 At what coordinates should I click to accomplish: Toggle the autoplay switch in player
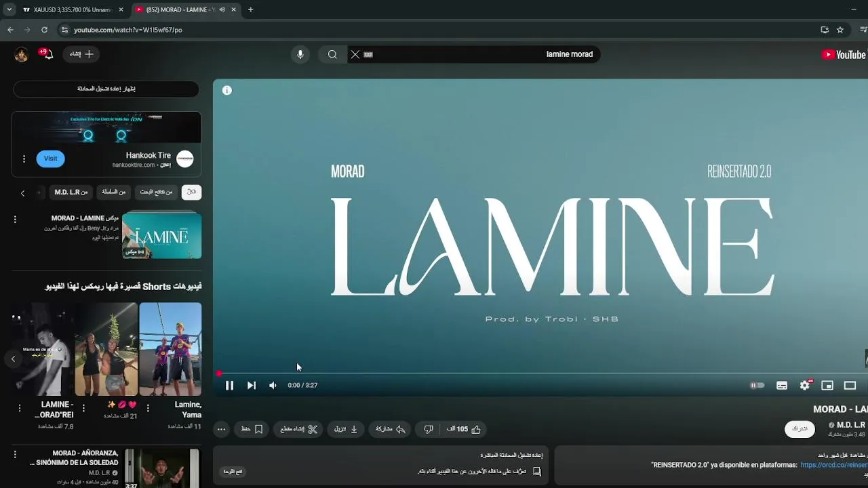(757, 385)
